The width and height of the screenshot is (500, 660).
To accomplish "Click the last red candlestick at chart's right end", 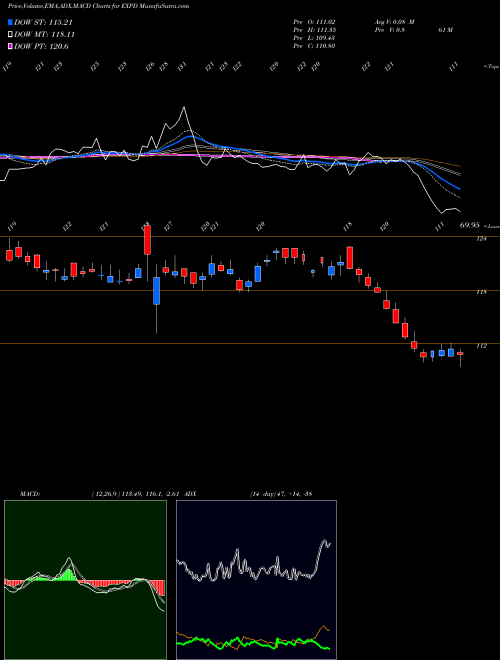I will point(460,354).
